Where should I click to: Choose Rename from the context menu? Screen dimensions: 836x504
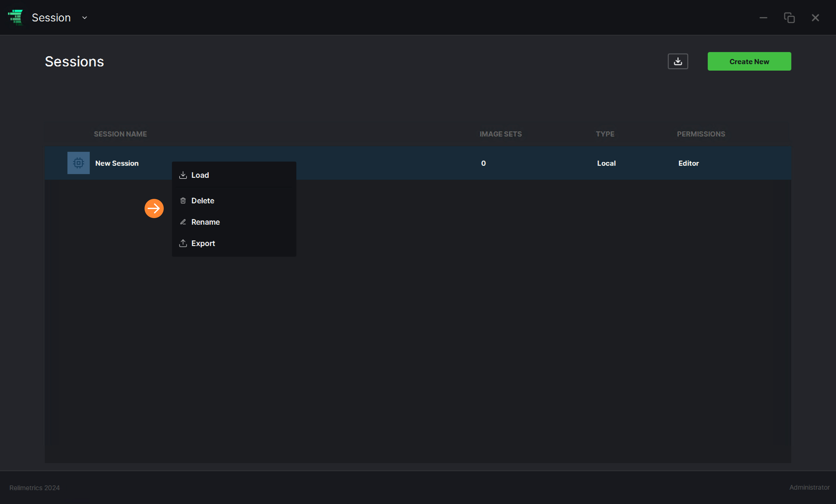(234, 222)
